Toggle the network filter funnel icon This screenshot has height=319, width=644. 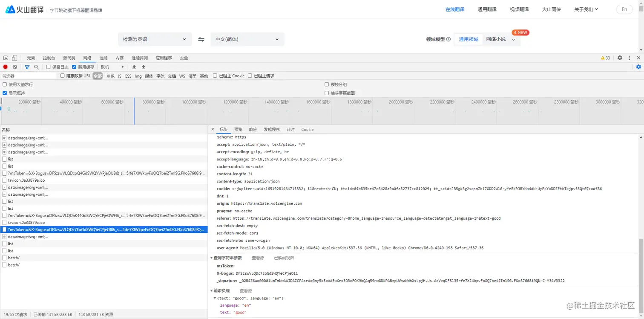coord(27,67)
